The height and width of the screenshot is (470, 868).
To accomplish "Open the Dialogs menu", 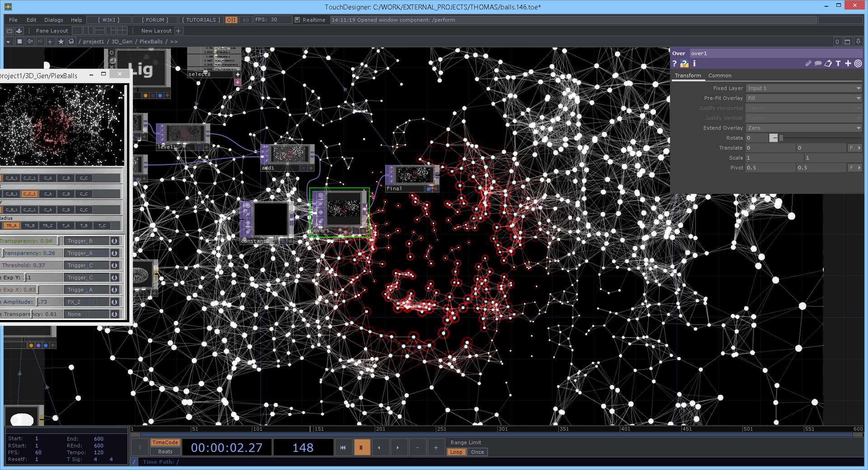I will click(54, 20).
